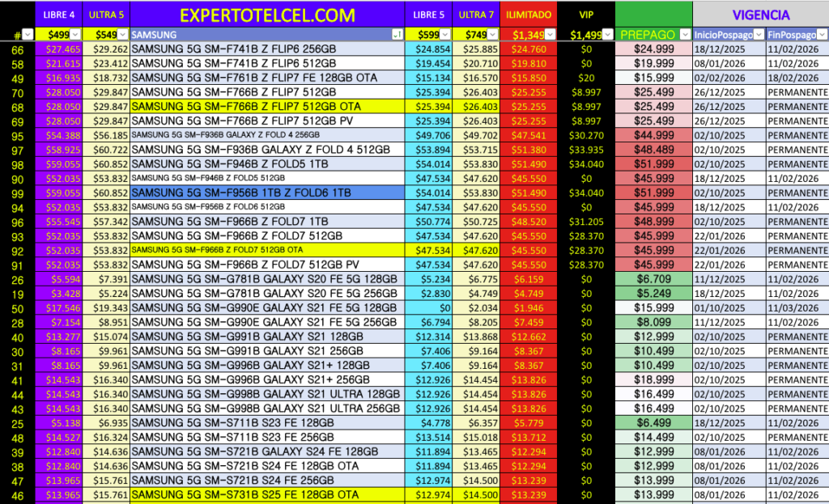Open the # column filter dropdown
Image resolution: width=829 pixels, height=504 pixels.
28,34
